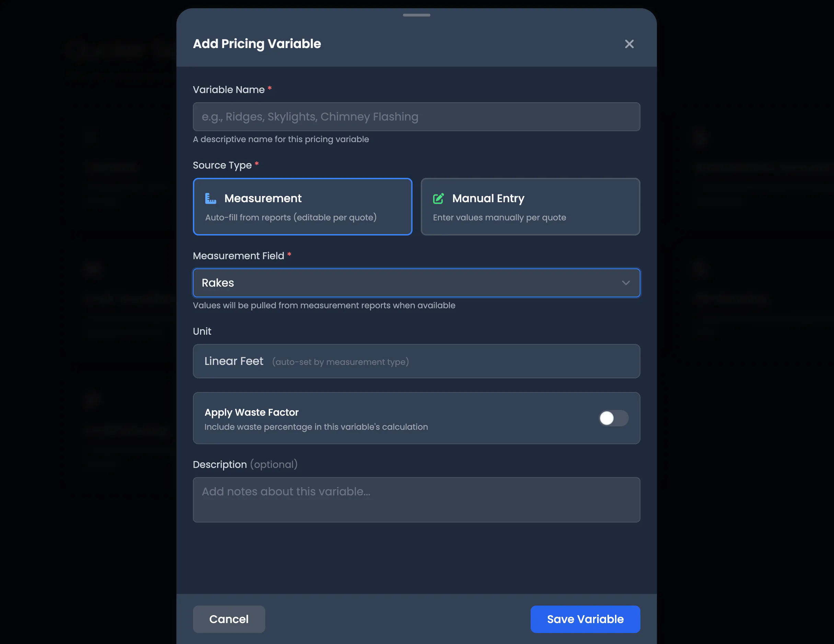The width and height of the screenshot is (834, 644).
Task: Click the Measurement ruler icon
Action: click(210, 198)
